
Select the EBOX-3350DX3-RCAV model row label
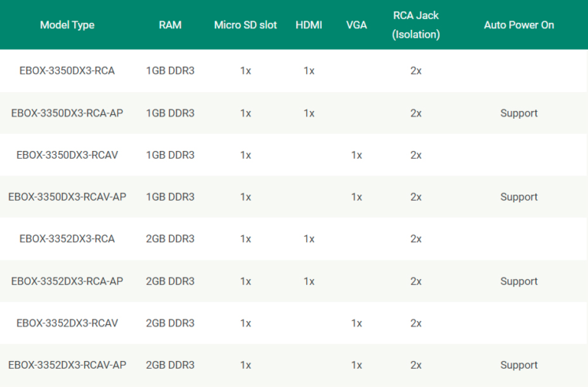[x=67, y=155]
